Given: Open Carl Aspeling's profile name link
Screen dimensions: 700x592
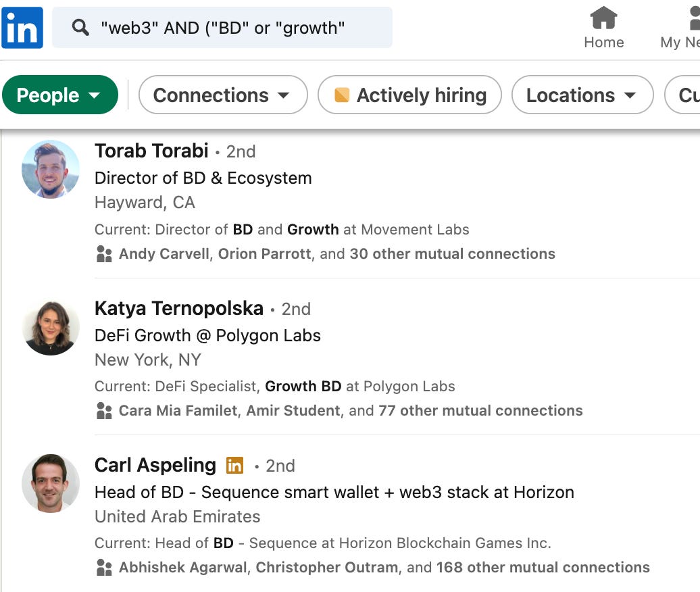Looking at the screenshot, I should click(155, 466).
